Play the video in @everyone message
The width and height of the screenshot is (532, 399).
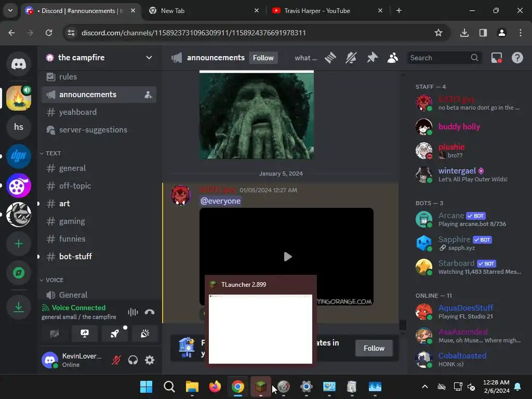click(x=288, y=257)
